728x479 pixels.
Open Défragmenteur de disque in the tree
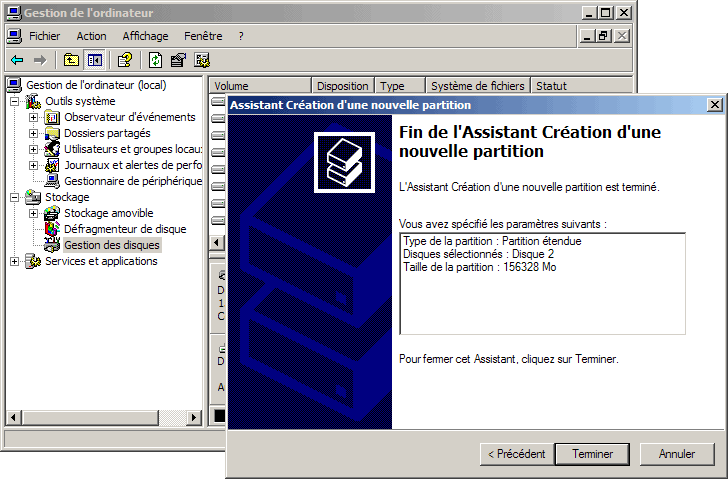click(124, 229)
